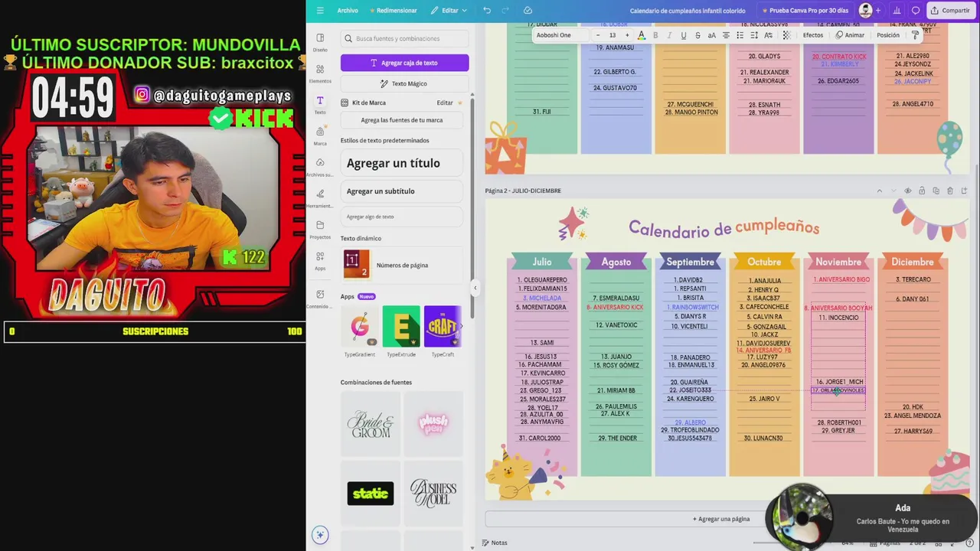The image size is (980, 551).
Task: Decrease font size with minus button
Action: (598, 35)
